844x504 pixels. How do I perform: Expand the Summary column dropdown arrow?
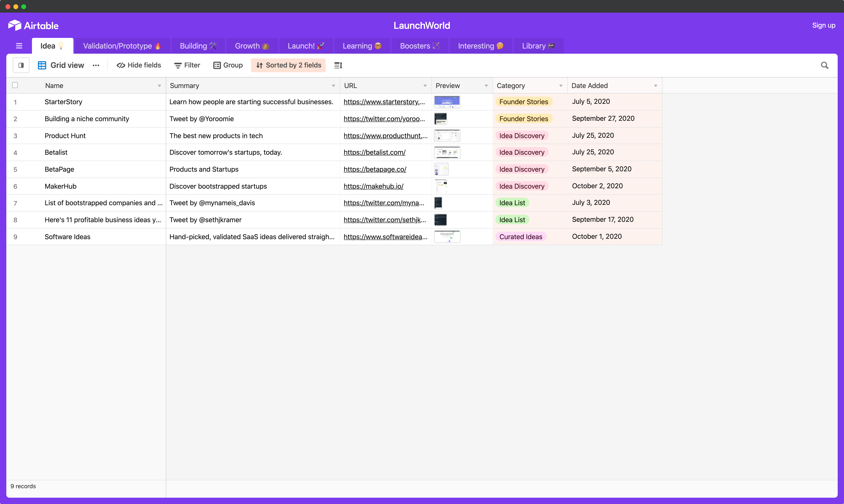(334, 86)
